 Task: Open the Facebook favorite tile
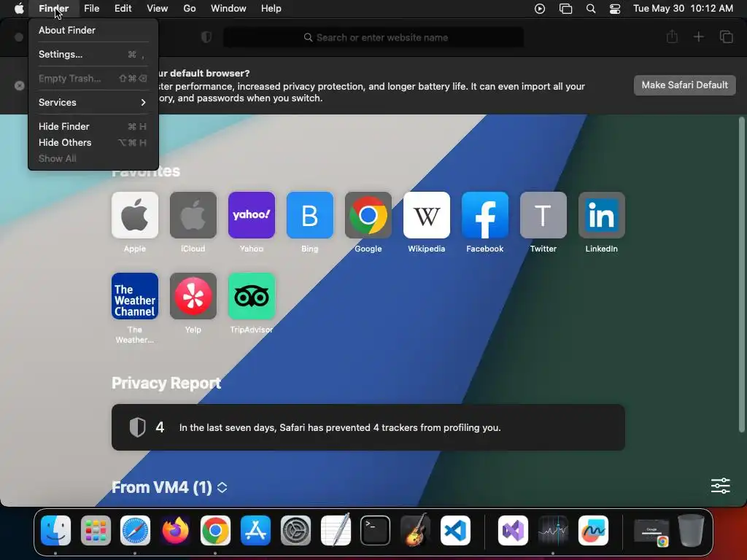pyautogui.click(x=485, y=215)
